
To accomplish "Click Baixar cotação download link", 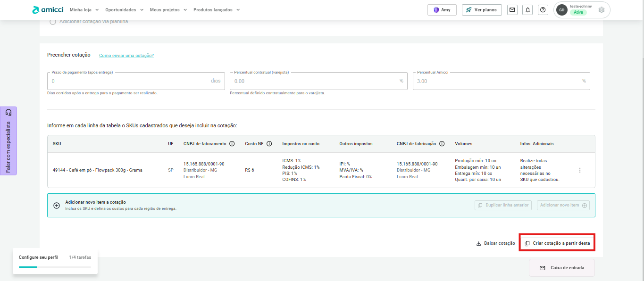I will tap(496, 243).
